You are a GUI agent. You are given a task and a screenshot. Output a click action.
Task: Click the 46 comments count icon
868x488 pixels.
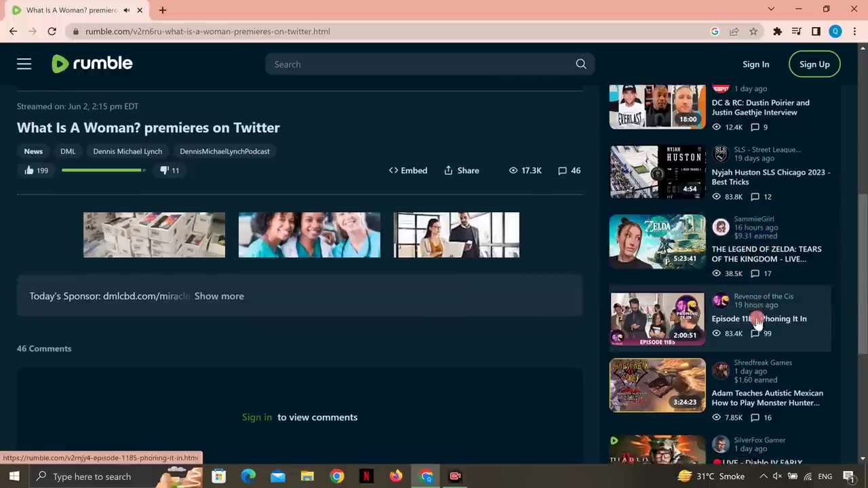click(562, 171)
